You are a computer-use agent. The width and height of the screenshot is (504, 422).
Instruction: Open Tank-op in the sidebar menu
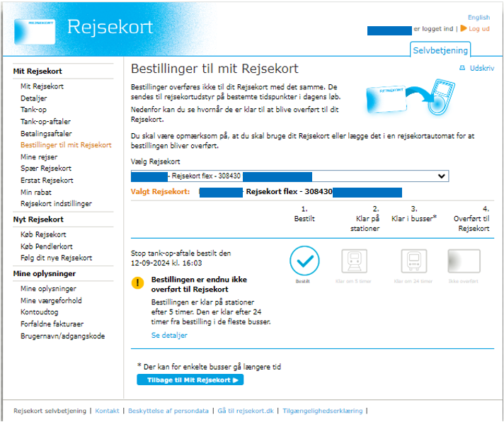point(34,110)
